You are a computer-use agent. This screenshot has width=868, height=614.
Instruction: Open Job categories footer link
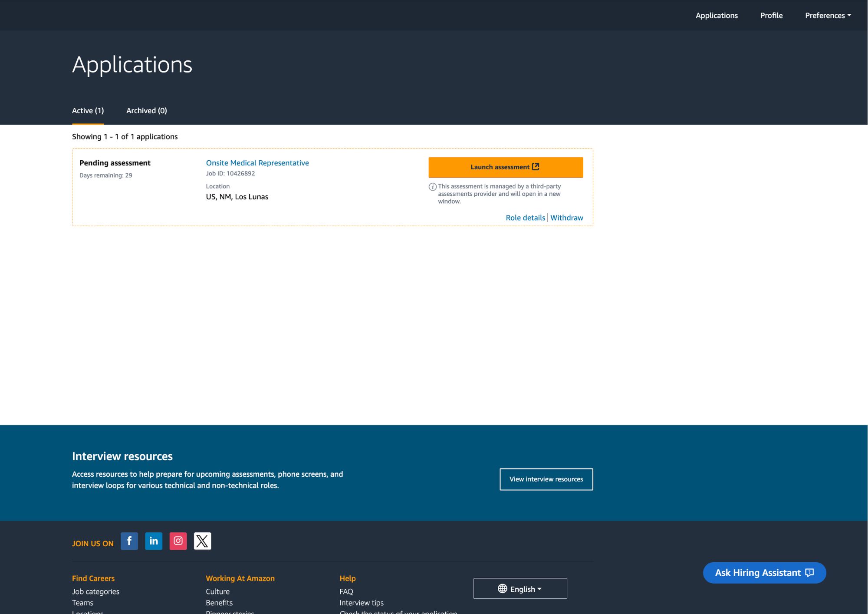[95, 591]
